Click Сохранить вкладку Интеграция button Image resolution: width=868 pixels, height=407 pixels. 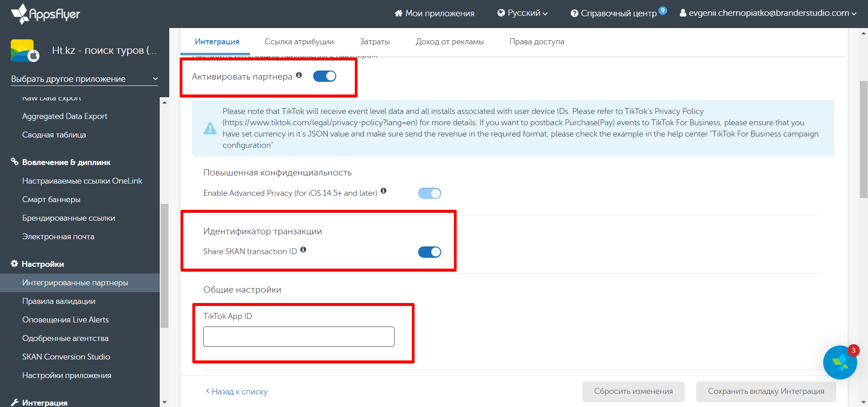766,391
